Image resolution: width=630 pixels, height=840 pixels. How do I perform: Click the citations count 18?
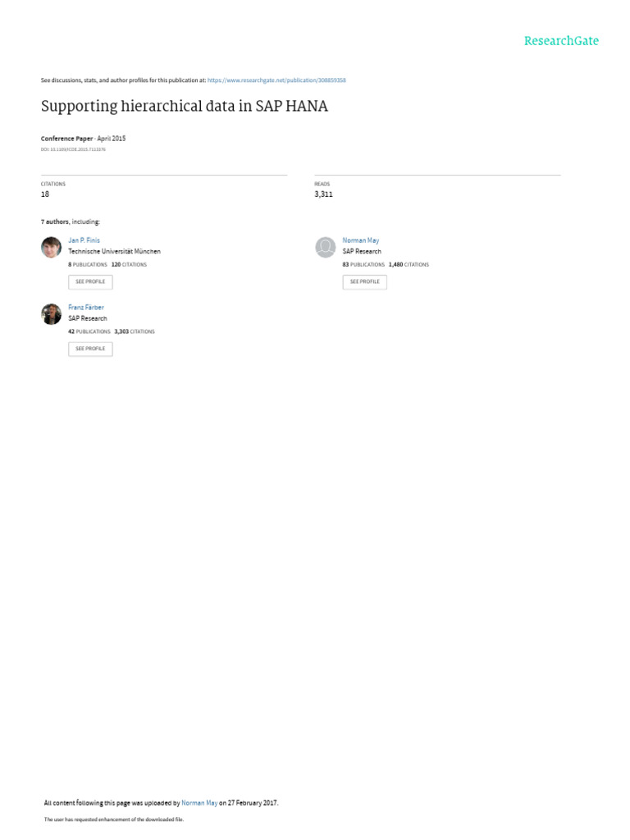pos(45,194)
